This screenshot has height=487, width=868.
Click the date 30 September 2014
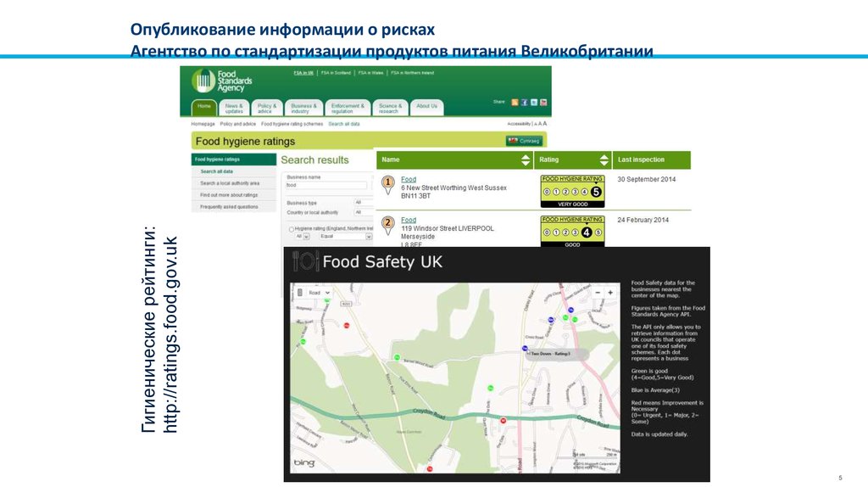646,180
